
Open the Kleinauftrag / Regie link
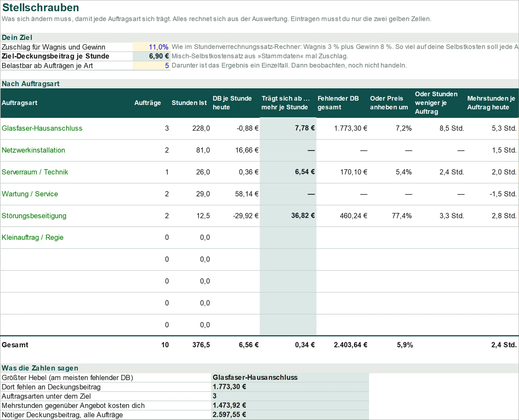(32, 238)
